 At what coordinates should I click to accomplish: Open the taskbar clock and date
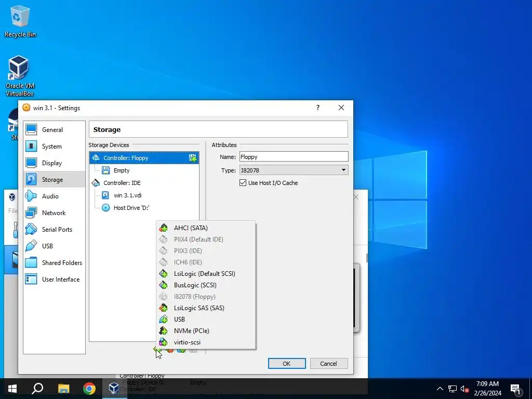[x=487, y=389]
